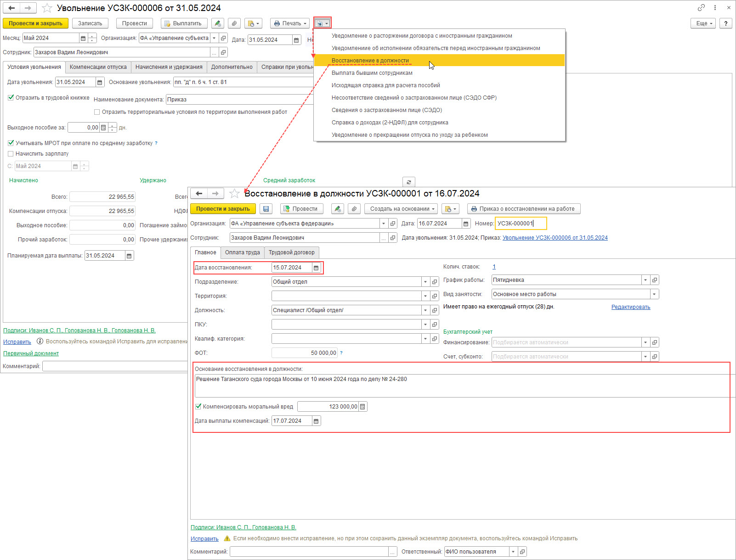Click Редактировать link for vacation rights
This screenshot has width=736, height=560.
point(631,307)
